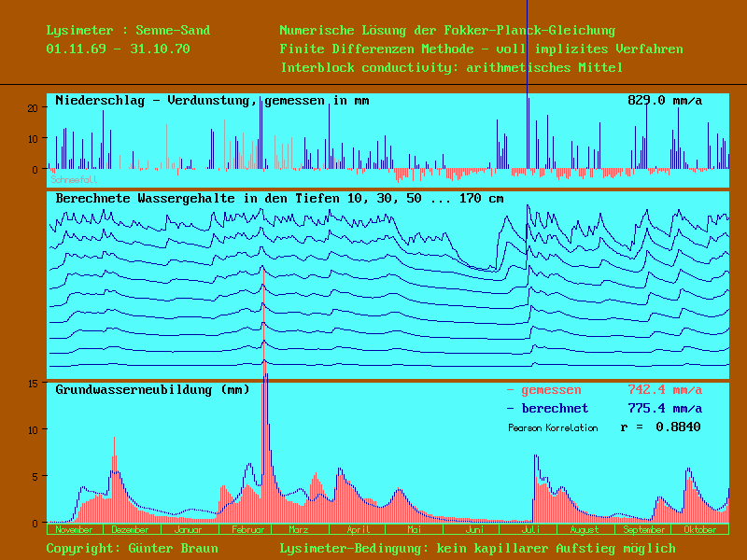
Task: Click the 'Dezember' month label on axis
Action: pos(130,529)
